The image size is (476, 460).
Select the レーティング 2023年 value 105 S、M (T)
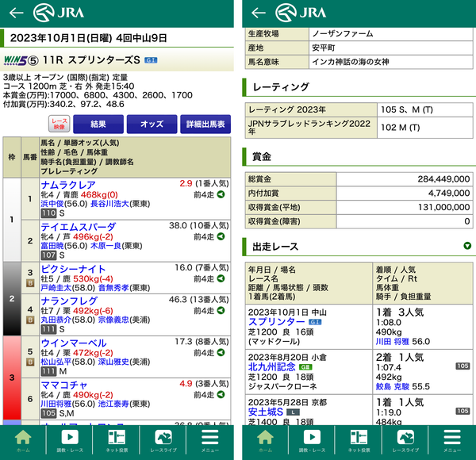407,109
